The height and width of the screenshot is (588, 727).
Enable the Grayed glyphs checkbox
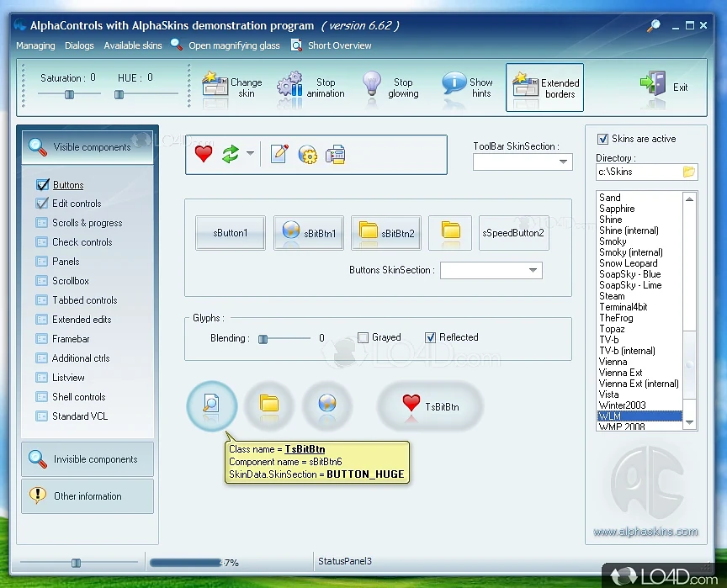coord(363,337)
